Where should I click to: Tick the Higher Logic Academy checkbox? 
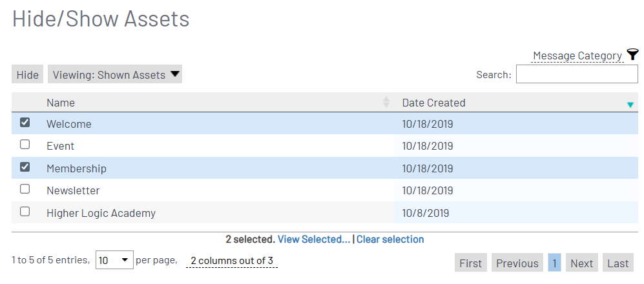tap(25, 212)
